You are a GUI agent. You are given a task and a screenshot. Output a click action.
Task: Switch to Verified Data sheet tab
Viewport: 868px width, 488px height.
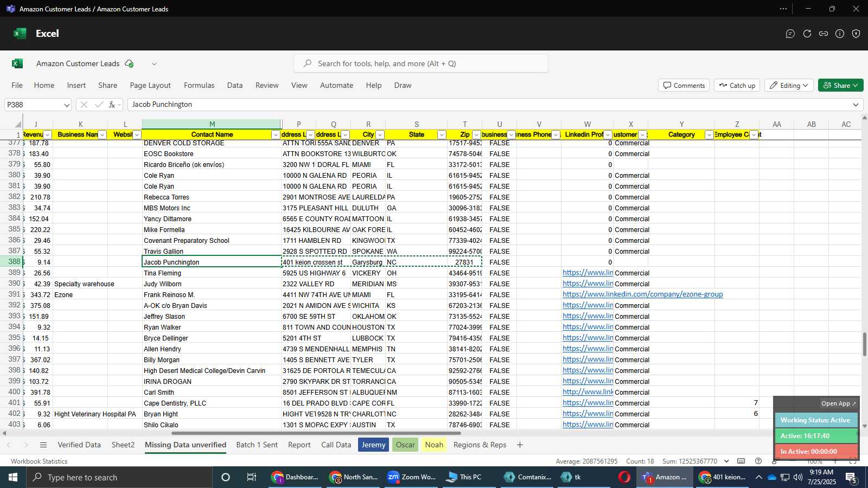coord(79,445)
